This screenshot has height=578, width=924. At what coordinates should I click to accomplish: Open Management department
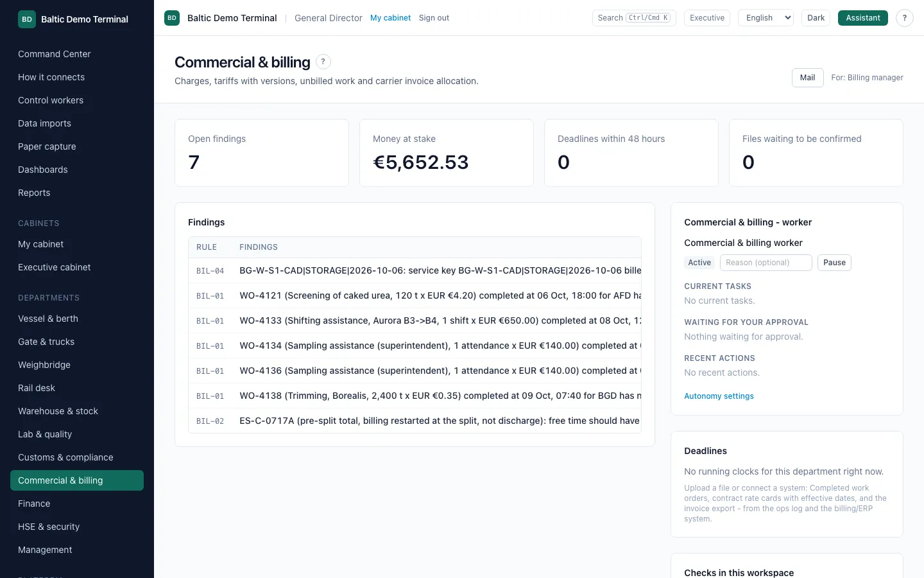point(77,550)
